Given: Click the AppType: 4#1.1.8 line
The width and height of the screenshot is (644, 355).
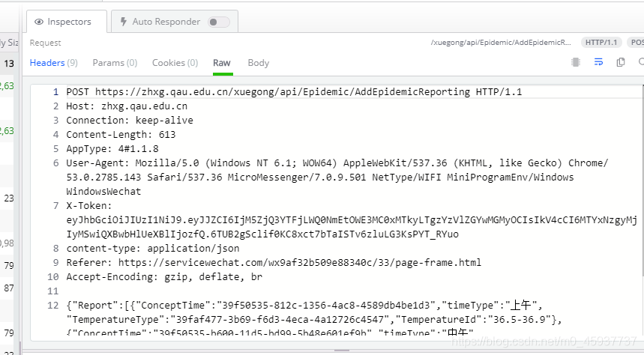Looking at the screenshot, I should [112, 148].
